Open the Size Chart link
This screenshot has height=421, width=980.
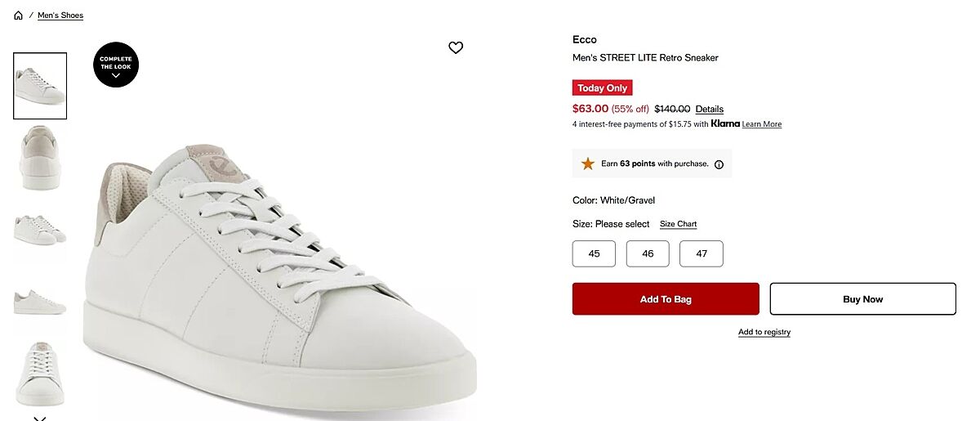[x=678, y=224]
